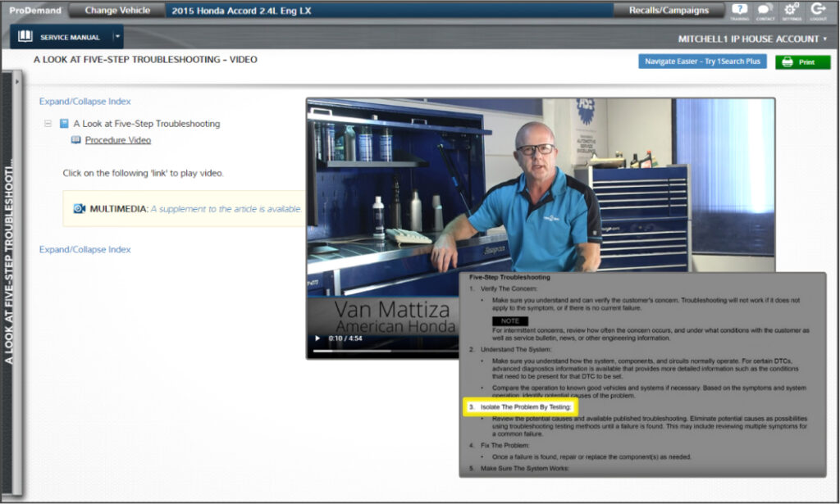Open the Settings gear icon
The height and width of the screenshot is (504, 840).
[x=790, y=11]
